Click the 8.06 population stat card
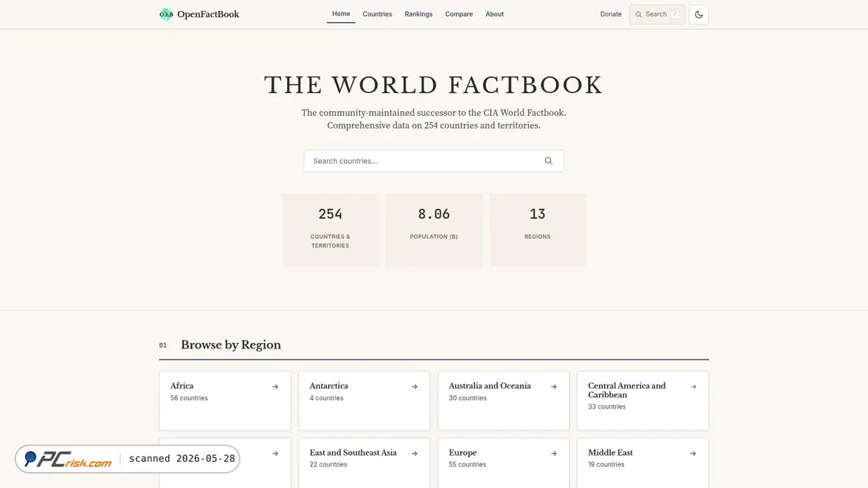This screenshot has width=868, height=488. [x=434, y=230]
